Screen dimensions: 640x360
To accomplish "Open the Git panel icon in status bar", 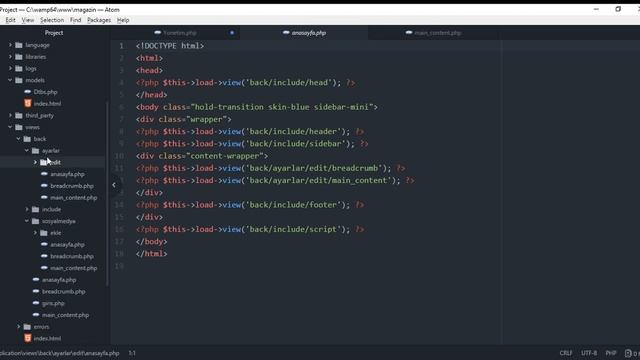I will point(628,353).
